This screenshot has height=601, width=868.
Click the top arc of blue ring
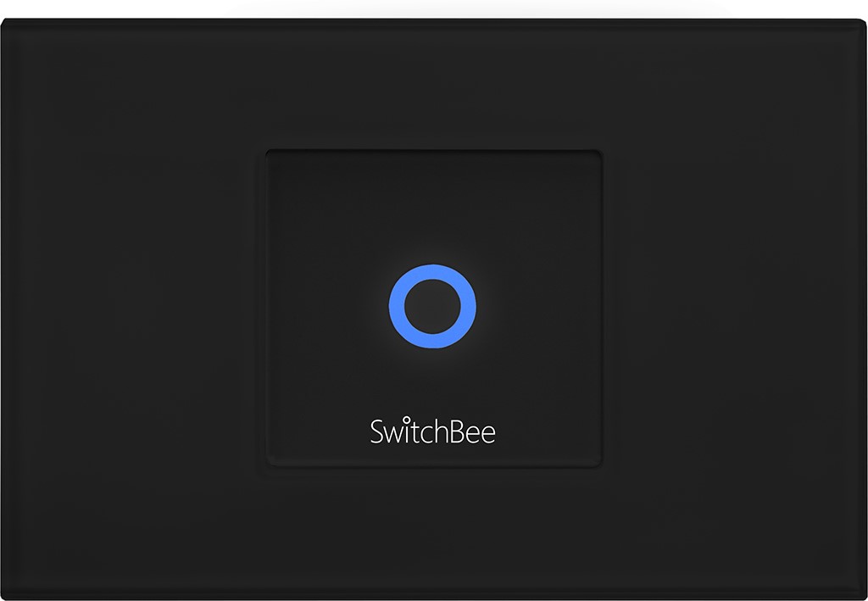(x=432, y=272)
